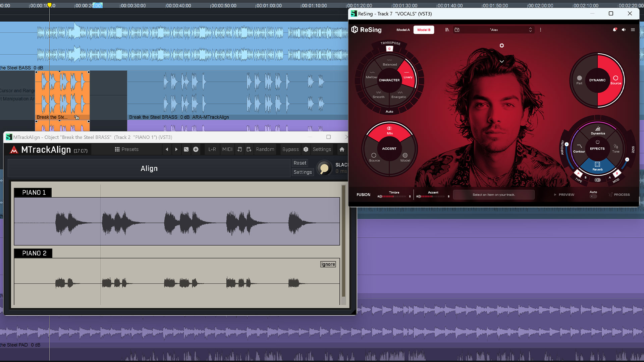Click the MTrackAlign home icon
This screenshot has height=362, width=644.
pyautogui.click(x=342, y=149)
